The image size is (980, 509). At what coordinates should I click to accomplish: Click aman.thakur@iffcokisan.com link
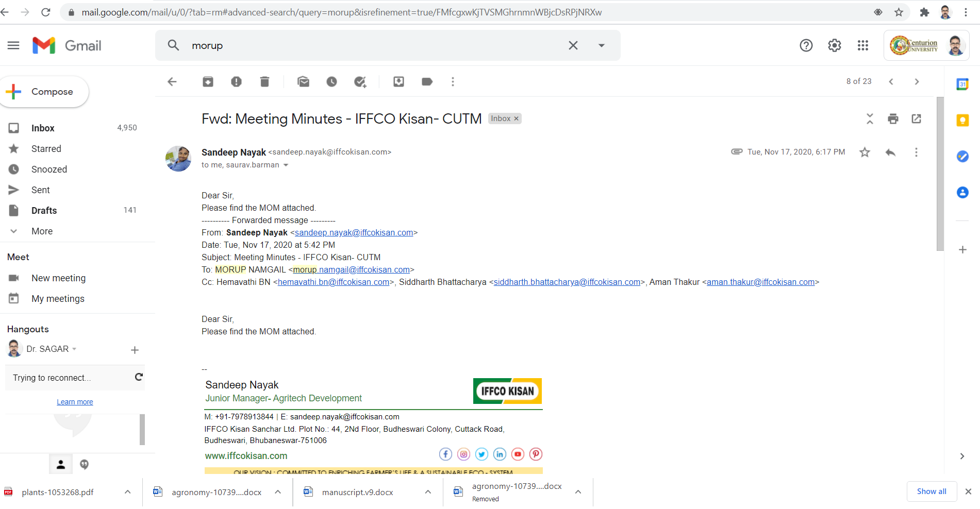click(x=761, y=282)
